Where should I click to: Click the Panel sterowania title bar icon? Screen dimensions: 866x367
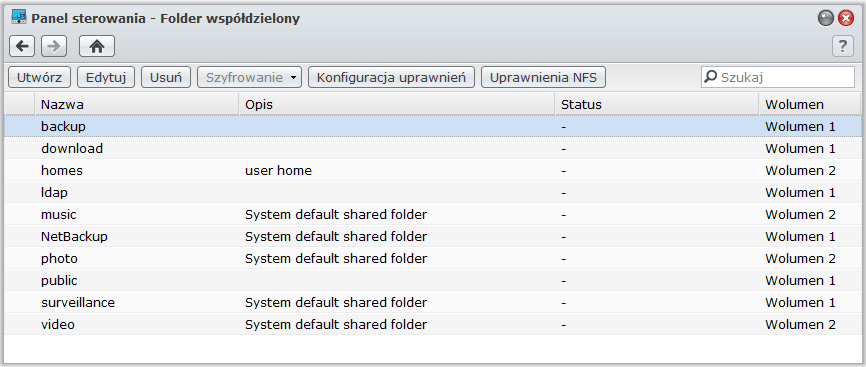click(x=19, y=18)
